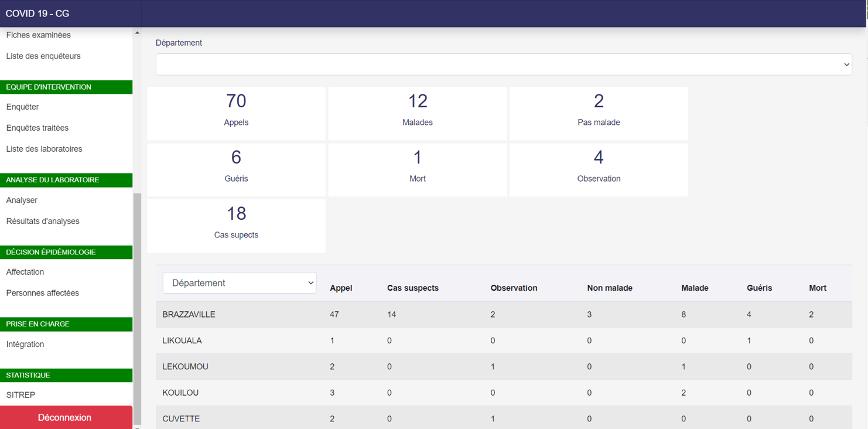Open Fiches examinées in sidebar

[x=38, y=35]
